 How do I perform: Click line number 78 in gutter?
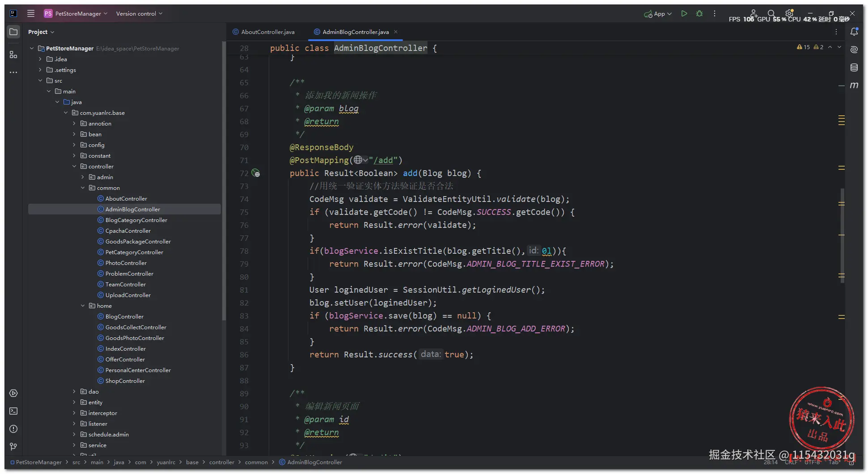244,251
